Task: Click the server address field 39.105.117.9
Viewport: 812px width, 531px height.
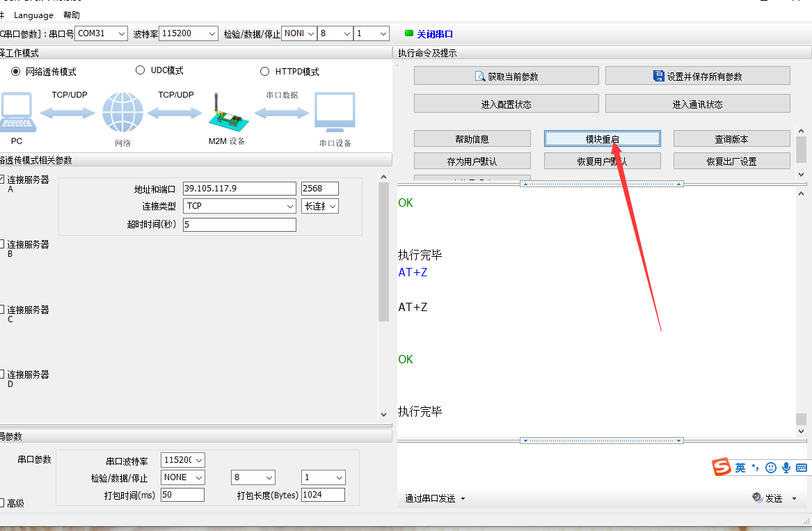Action: click(x=239, y=189)
